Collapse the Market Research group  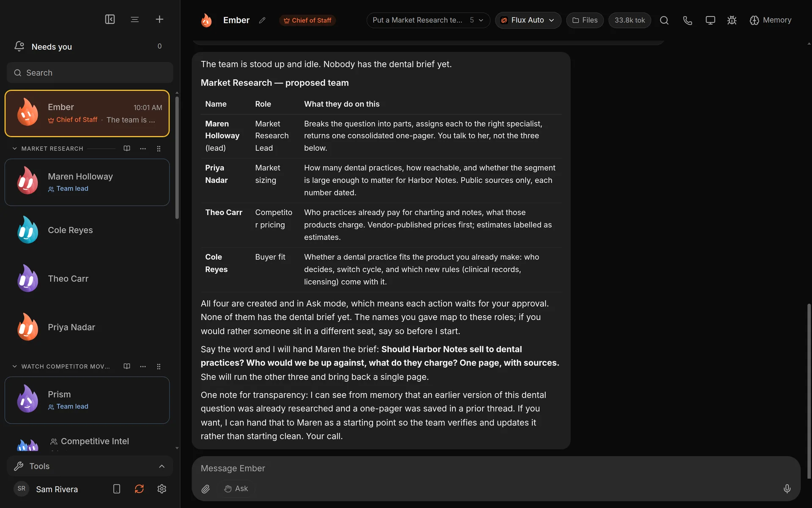point(14,149)
